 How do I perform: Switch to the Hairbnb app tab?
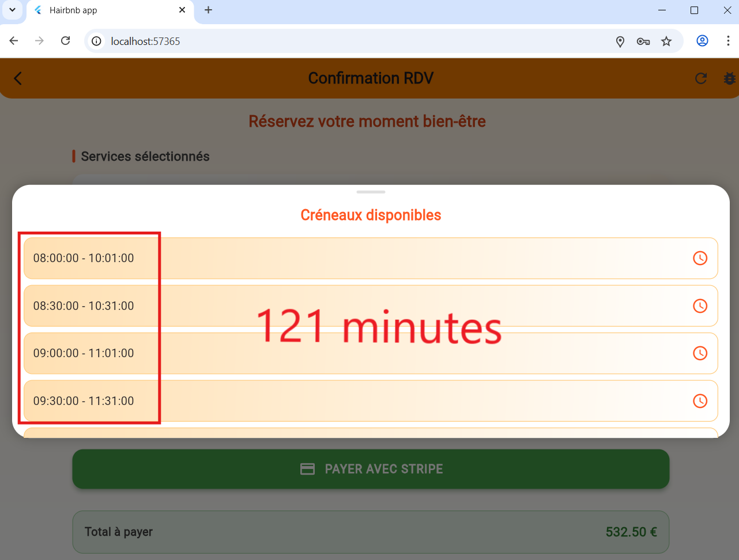click(x=104, y=10)
